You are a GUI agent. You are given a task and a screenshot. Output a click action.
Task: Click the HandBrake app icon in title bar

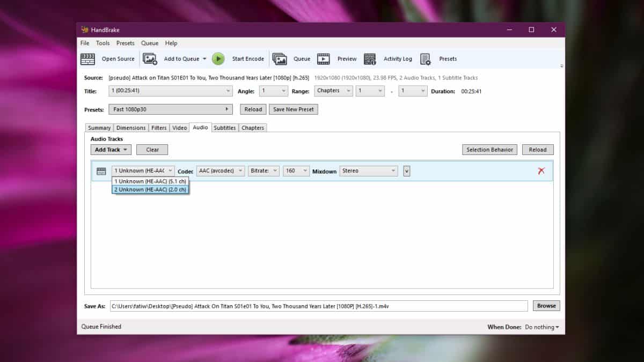pos(85,29)
